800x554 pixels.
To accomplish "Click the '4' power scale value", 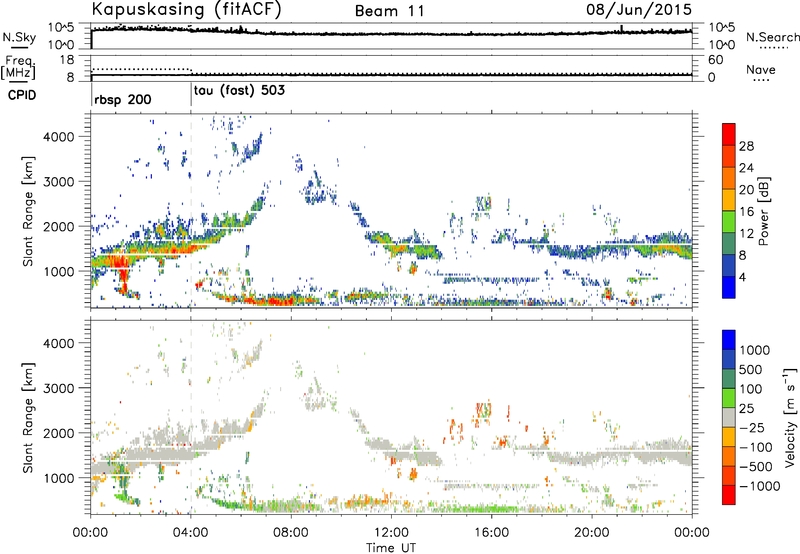I will (x=742, y=277).
